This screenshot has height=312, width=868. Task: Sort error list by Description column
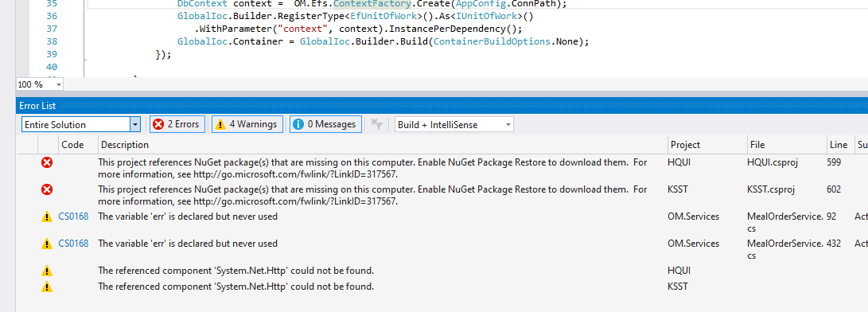(383, 145)
